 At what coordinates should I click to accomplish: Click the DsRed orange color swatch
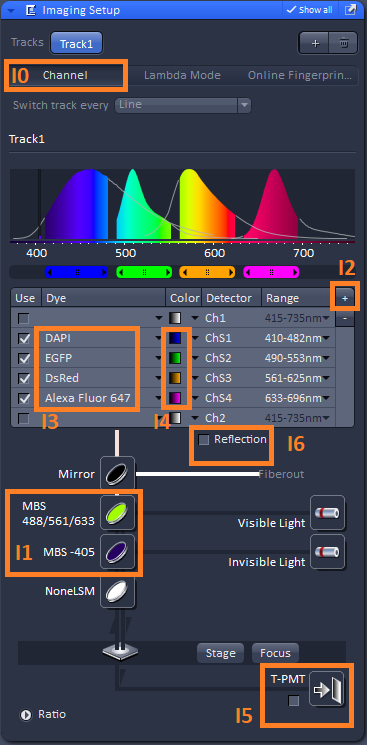tap(175, 378)
